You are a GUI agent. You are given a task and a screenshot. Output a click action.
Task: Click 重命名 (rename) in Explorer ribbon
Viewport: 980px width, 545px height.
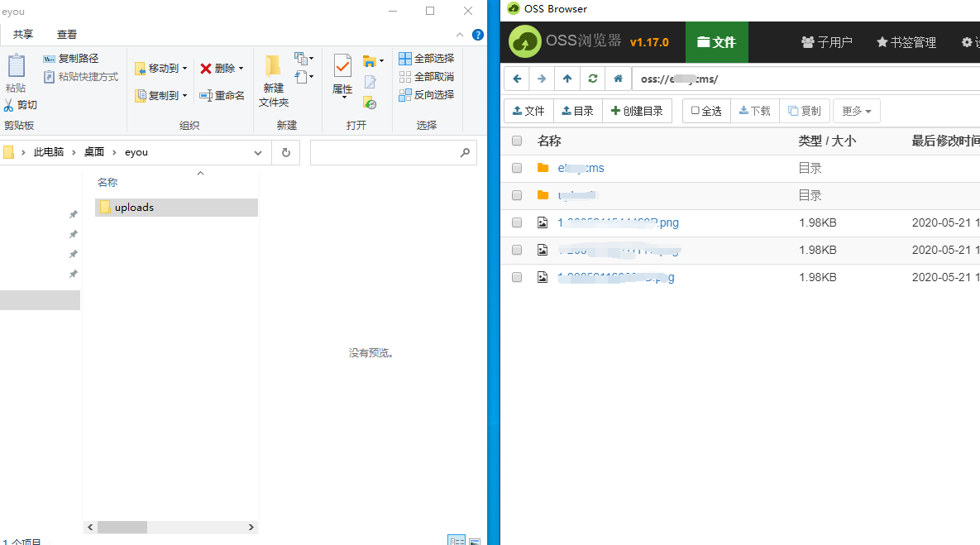point(222,96)
